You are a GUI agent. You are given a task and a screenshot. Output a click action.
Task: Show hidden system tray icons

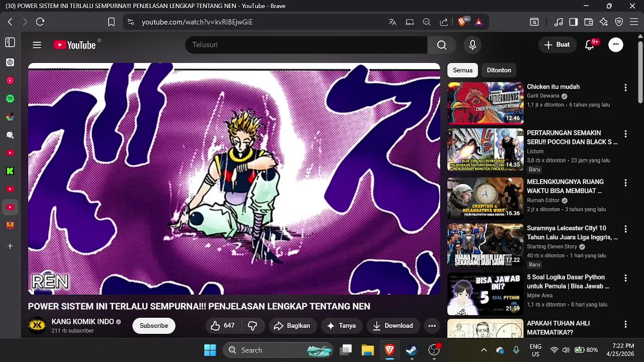point(484,350)
